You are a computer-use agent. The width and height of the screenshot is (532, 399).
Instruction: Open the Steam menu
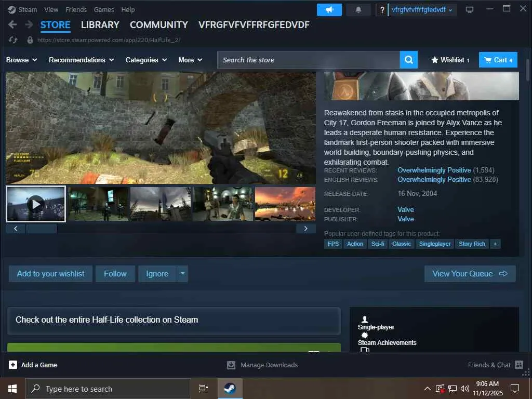point(28,10)
